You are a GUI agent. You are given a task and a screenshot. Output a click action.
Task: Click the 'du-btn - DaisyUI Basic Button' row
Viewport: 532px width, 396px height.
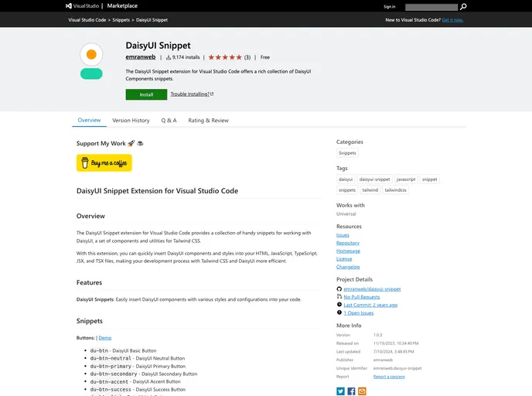[x=123, y=351]
